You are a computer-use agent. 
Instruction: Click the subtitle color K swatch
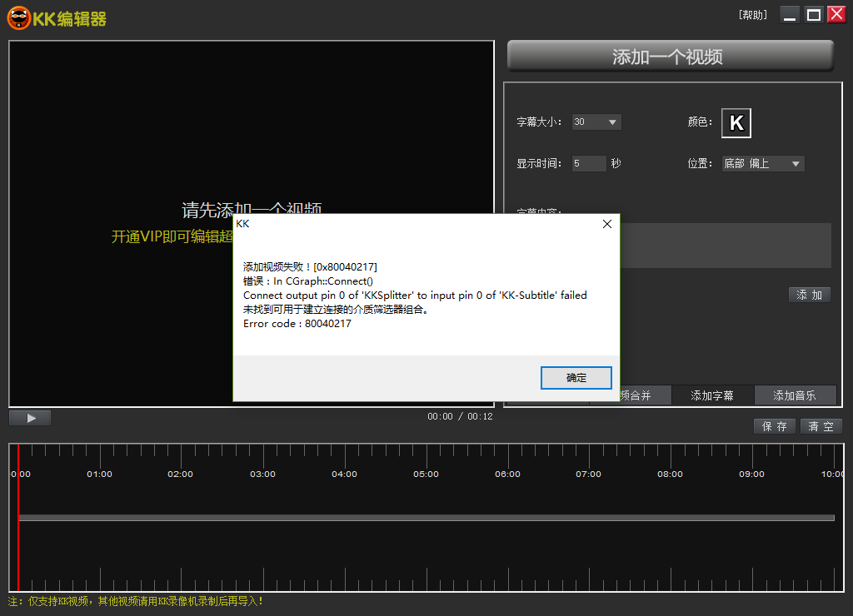(736, 123)
